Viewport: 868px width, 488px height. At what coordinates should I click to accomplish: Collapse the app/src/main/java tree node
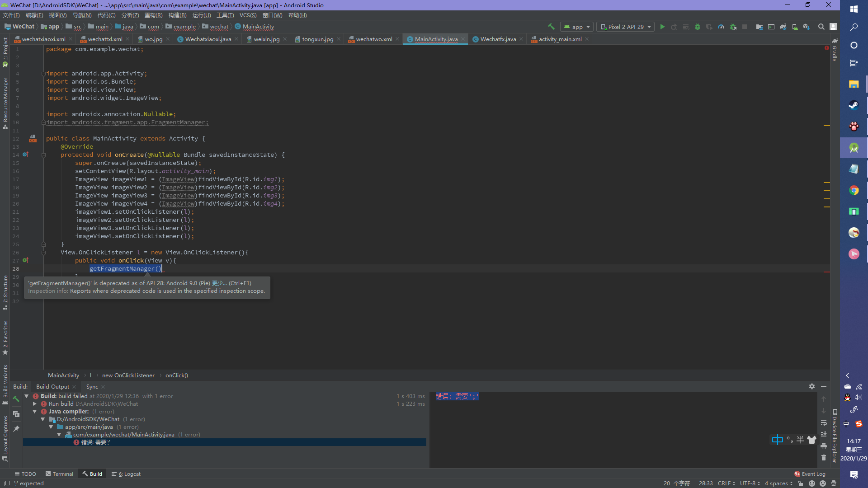pyautogui.click(x=51, y=427)
